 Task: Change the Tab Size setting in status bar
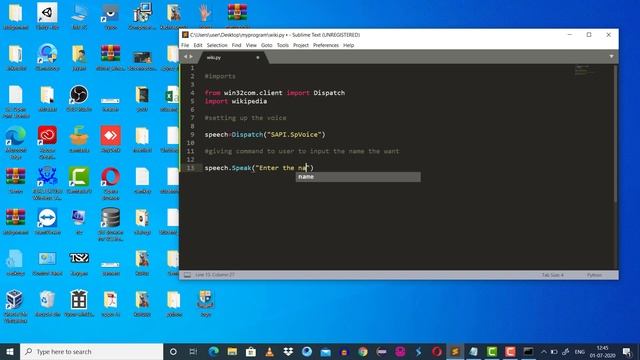(x=552, y=275)
